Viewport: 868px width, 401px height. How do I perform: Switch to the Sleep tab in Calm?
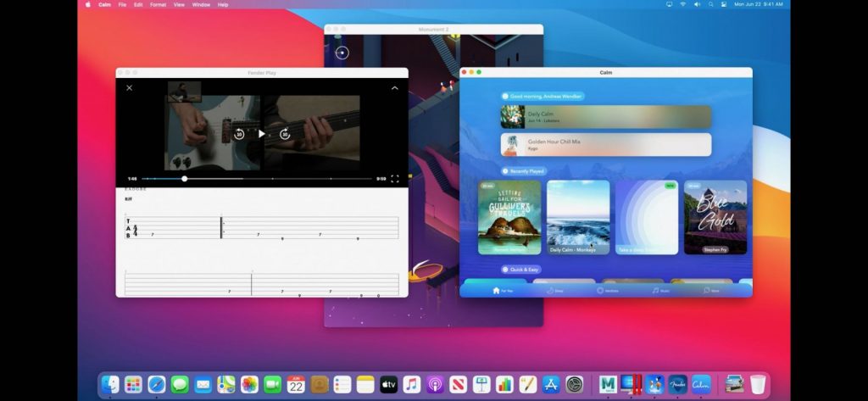554,290
